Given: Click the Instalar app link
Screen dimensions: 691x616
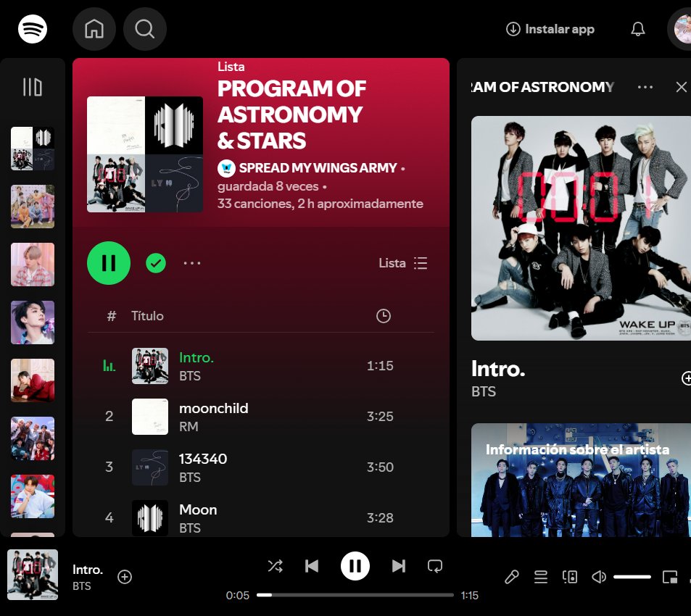Looking at the screenshot, I should tap(550, 29).
